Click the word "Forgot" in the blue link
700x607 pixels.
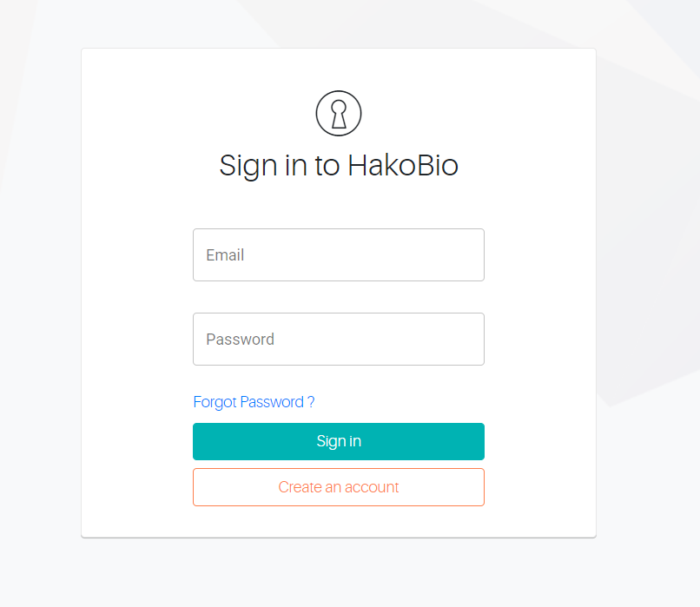click(215, 402)
